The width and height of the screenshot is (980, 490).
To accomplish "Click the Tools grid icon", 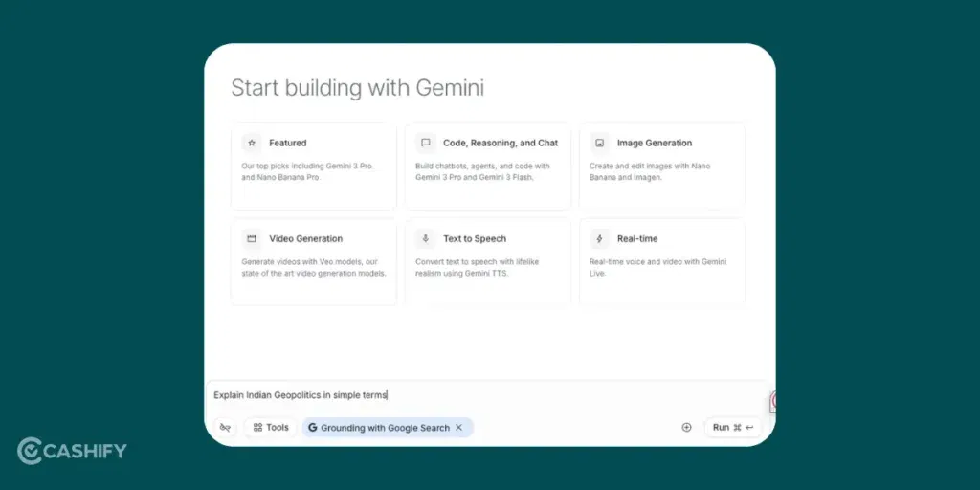I will point(257,428).
